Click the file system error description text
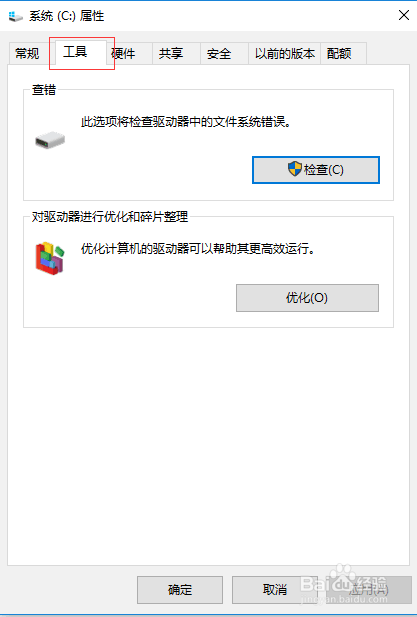This screenshot has height=617, width=417. (x=186, y=122)
